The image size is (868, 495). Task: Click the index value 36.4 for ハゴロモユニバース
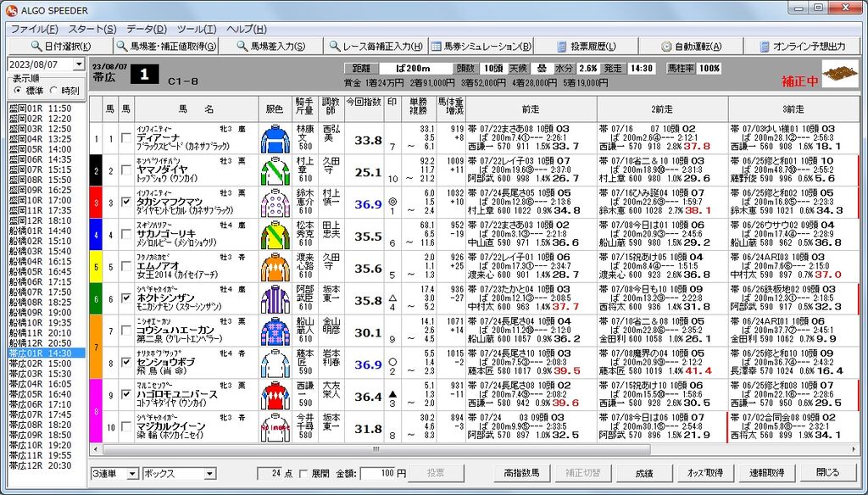[x=368, y=397]
